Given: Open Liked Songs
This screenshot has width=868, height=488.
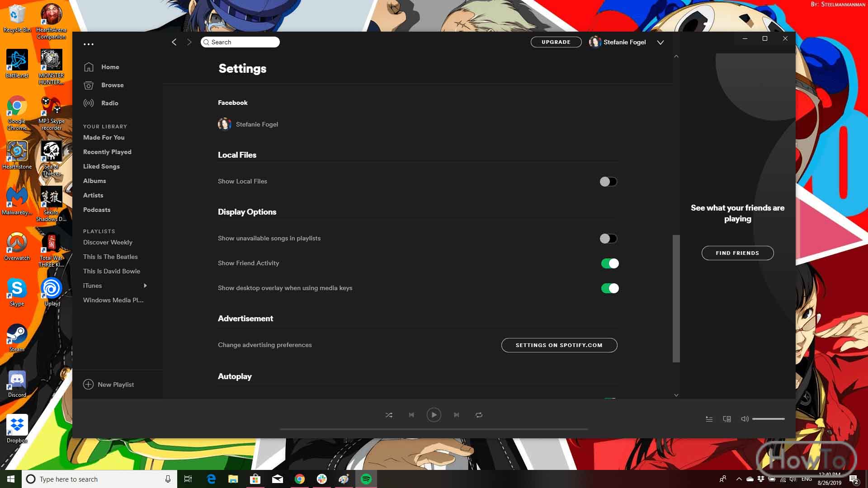Looking at the screenshot, I should point(101,166).
